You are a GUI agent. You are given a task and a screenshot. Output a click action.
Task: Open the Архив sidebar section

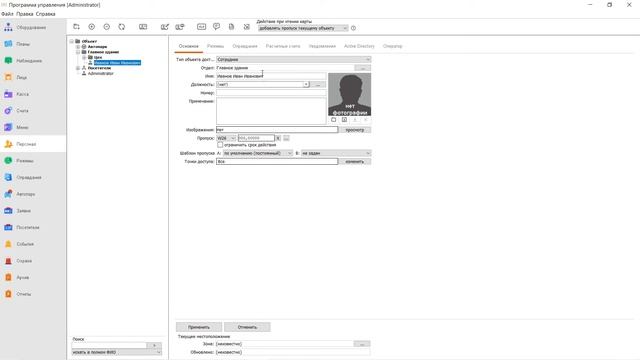pyautogui.click(x=33, y=278)
